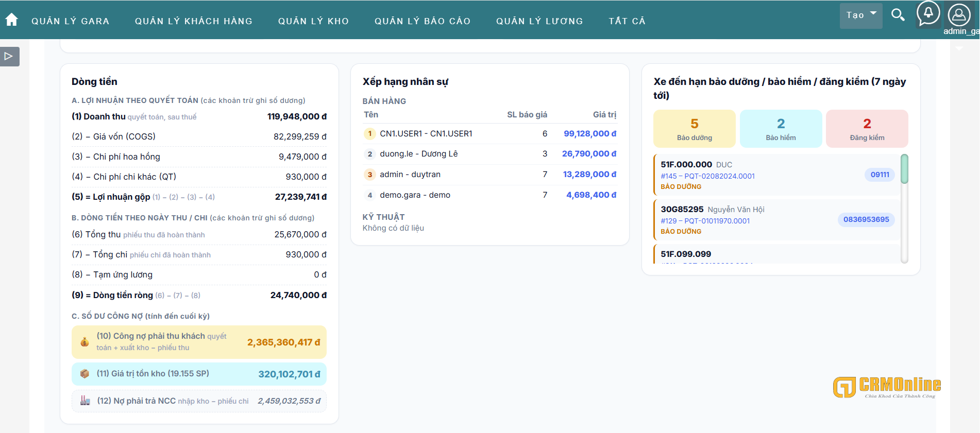The height and width of the screenshot is (433, 980).
Task: Click the Doanh thu amount 119,948,000 đ
Action: pos(297,117)
